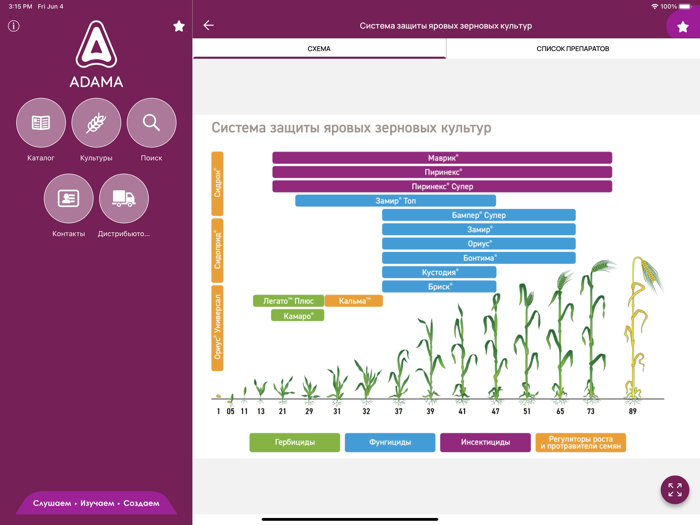Open the Культуры crops icon
The height and width of the screenshot is (525, 700).
[x=96, y=123]
